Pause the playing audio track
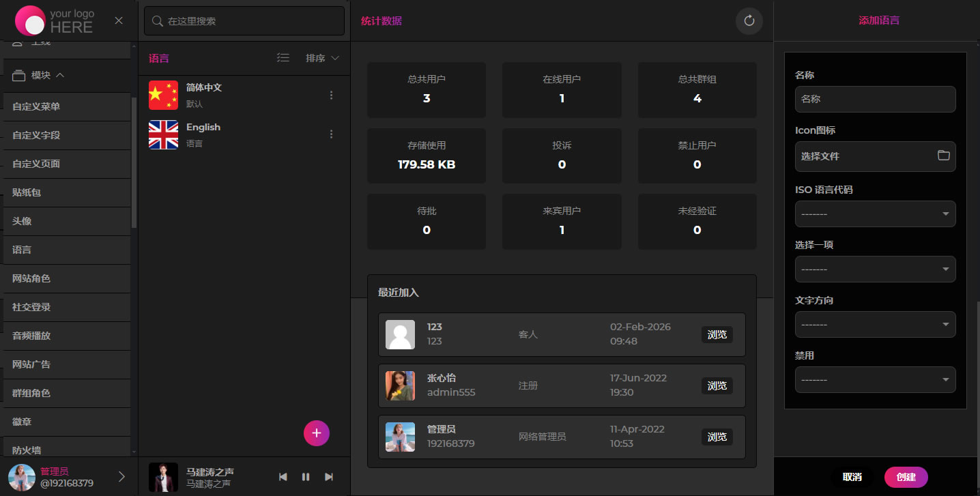 click(306, 477)
